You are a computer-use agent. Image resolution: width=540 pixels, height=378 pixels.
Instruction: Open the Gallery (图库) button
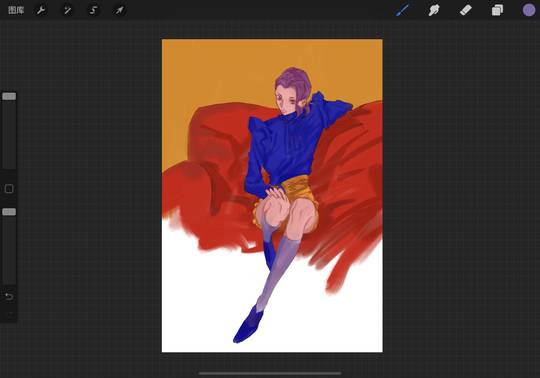coord(16,10)
